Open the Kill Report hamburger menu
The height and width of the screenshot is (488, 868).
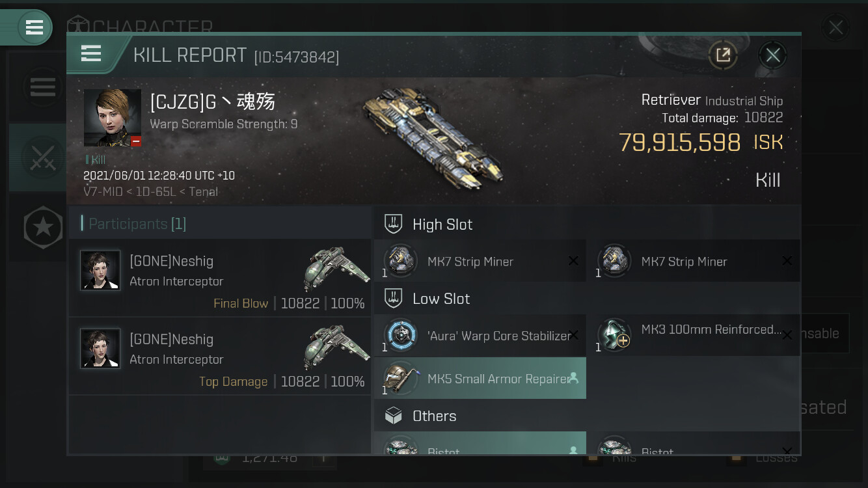click(90, 53)
